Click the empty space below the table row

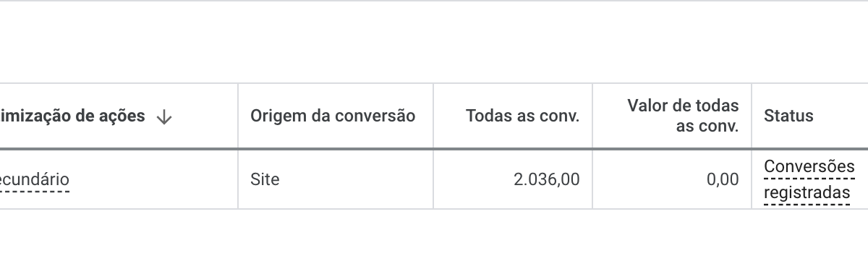pyautogui.click(x=434, y=239)
